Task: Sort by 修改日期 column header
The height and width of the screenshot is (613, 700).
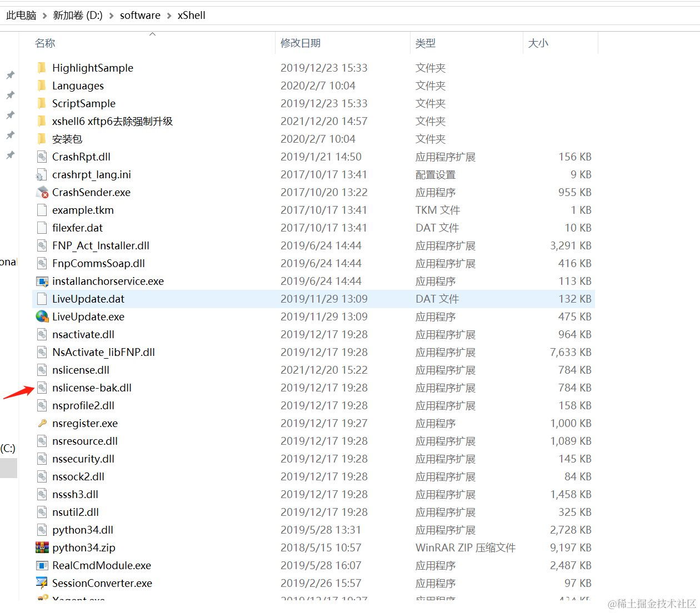Action: pyautogui.click(x=301, y=43)
